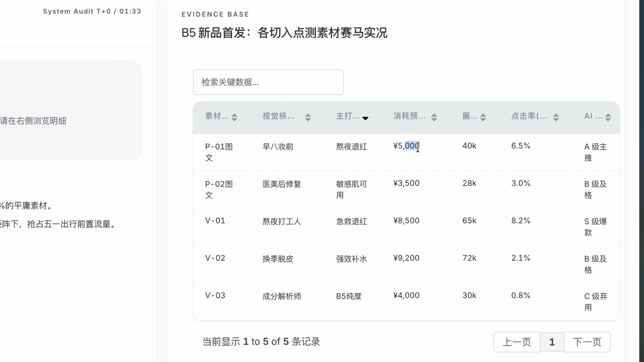Click the highlighted ¥5,000 budget cell
Image resolution: width=644 pixels, height=362 pixels.
[x=406, y=146]
